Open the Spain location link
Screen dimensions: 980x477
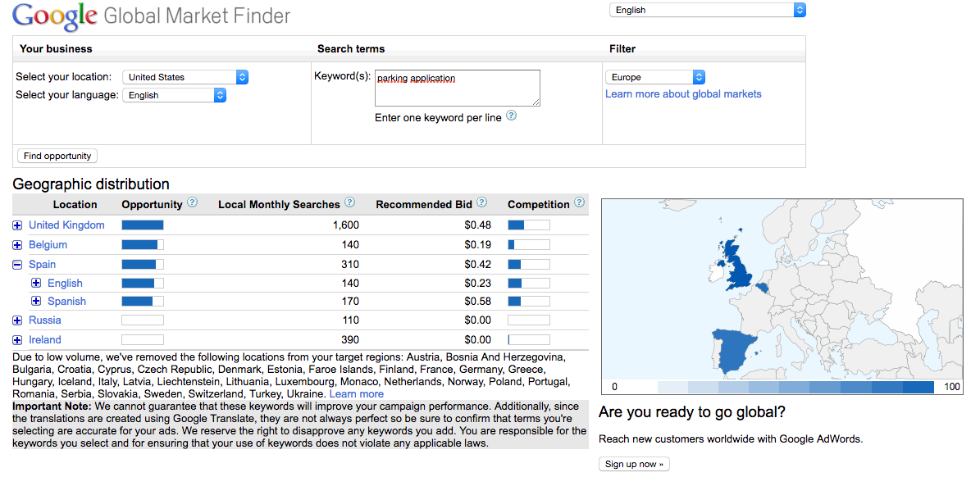[x=42, y=264]
